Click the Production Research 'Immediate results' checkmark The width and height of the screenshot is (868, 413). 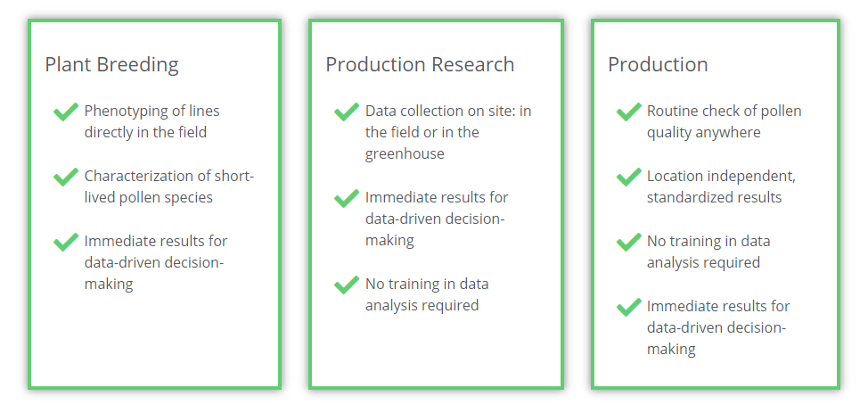click(346, 198)
